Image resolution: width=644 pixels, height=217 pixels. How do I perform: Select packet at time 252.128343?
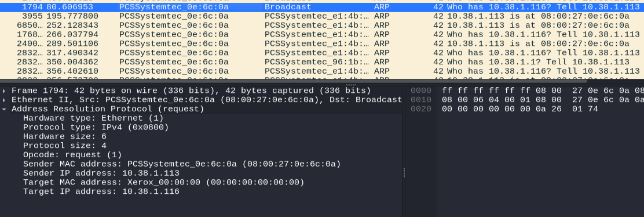[x=322, y=25]
